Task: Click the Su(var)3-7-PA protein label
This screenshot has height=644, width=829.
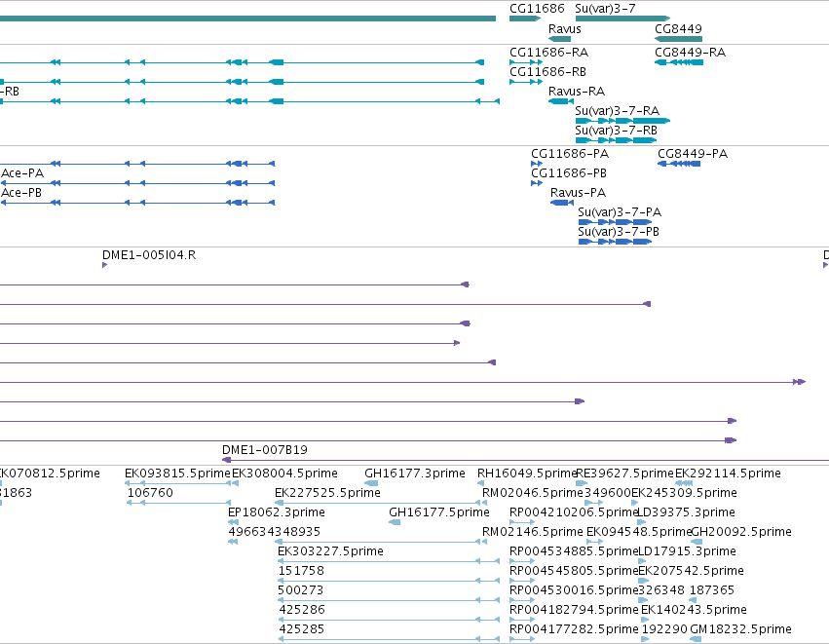Action: pos(620,212)
